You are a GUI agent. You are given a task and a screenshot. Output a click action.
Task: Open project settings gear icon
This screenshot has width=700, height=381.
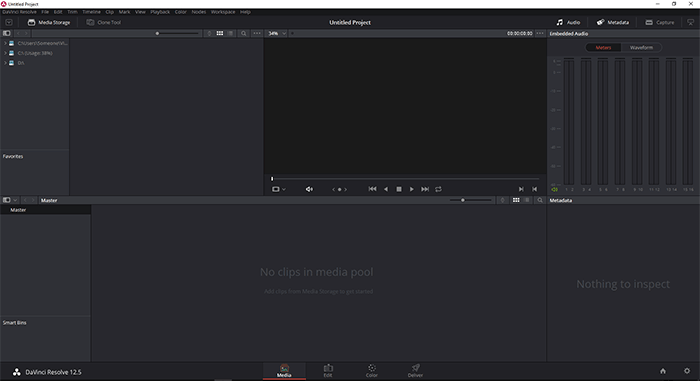tap(687, 371)
